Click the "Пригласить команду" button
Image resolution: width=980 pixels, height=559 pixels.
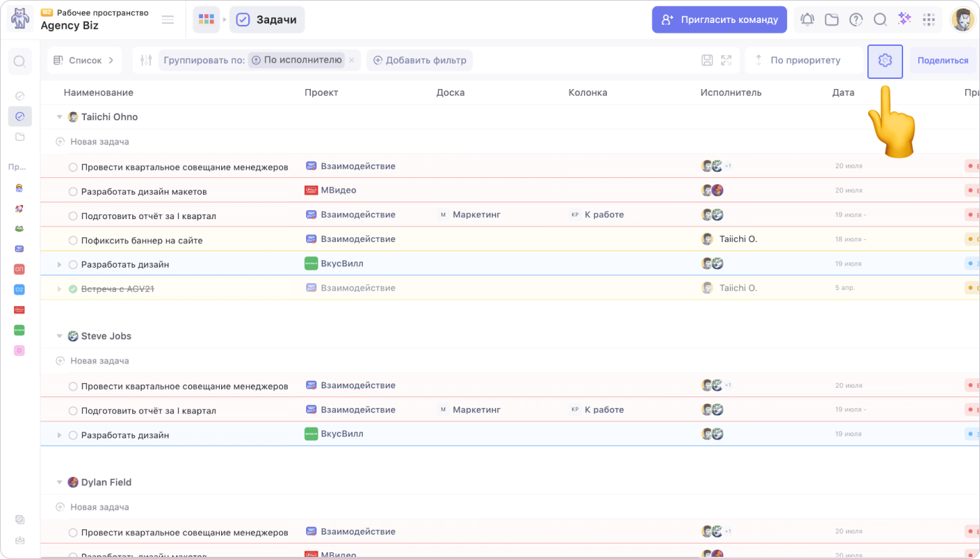(719, 20)
